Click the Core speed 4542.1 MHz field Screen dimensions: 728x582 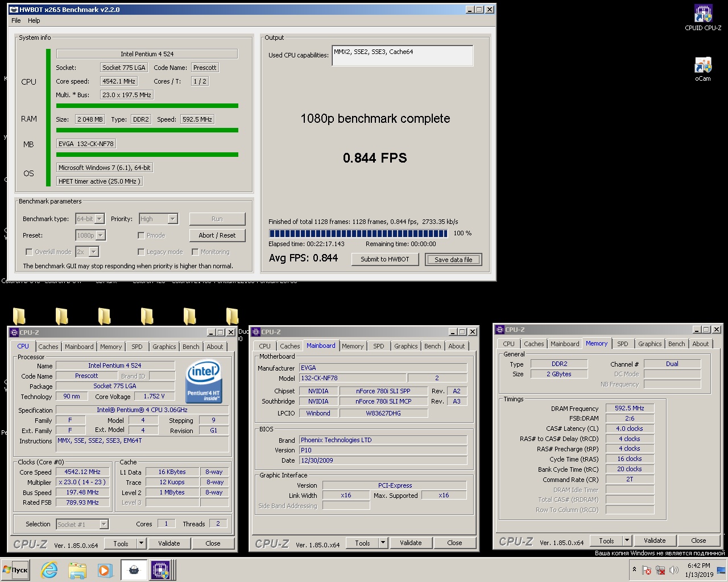(119, 81)
